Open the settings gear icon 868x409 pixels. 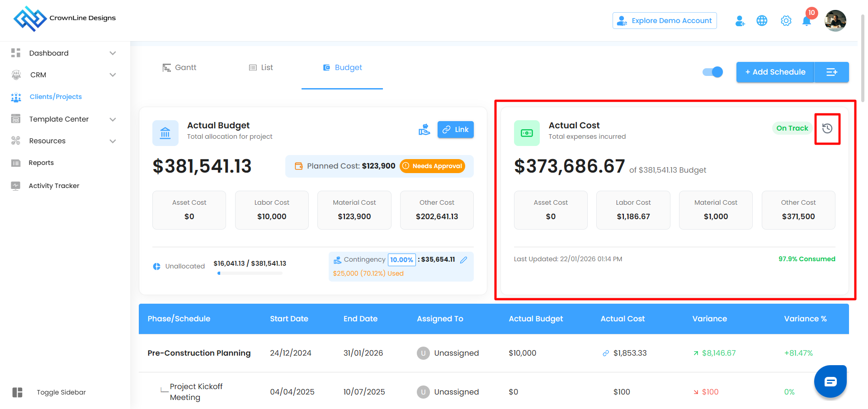(786, 21)
